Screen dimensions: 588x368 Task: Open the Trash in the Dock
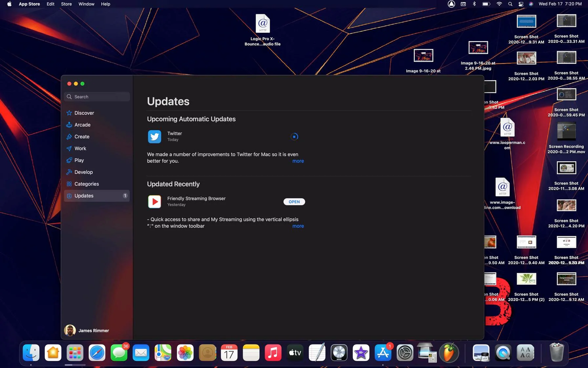[x=556, y=352]
